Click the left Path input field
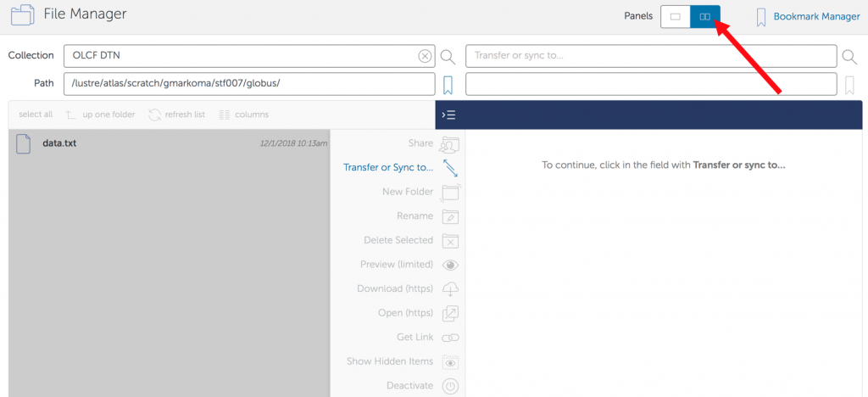 (x=248, y=84)
